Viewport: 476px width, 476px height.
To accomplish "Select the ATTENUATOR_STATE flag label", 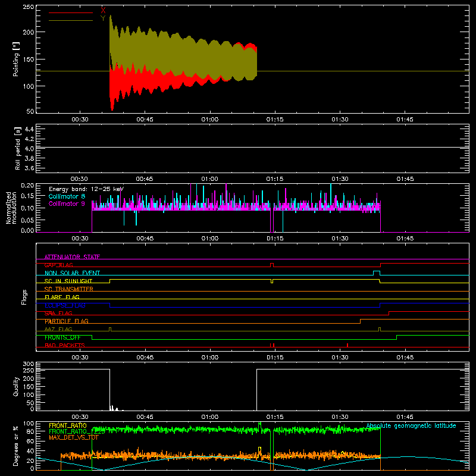I will click(x=72, y=257).
